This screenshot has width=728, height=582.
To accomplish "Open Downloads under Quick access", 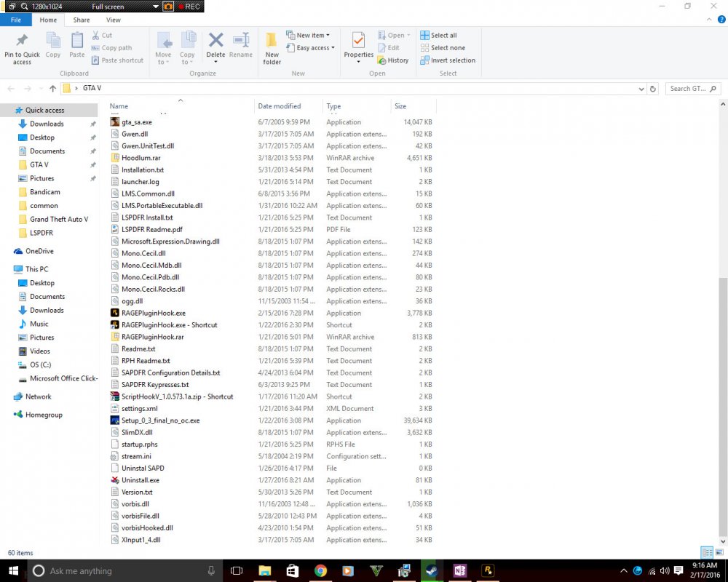I will pyautogui.click(x=47, y=124).
